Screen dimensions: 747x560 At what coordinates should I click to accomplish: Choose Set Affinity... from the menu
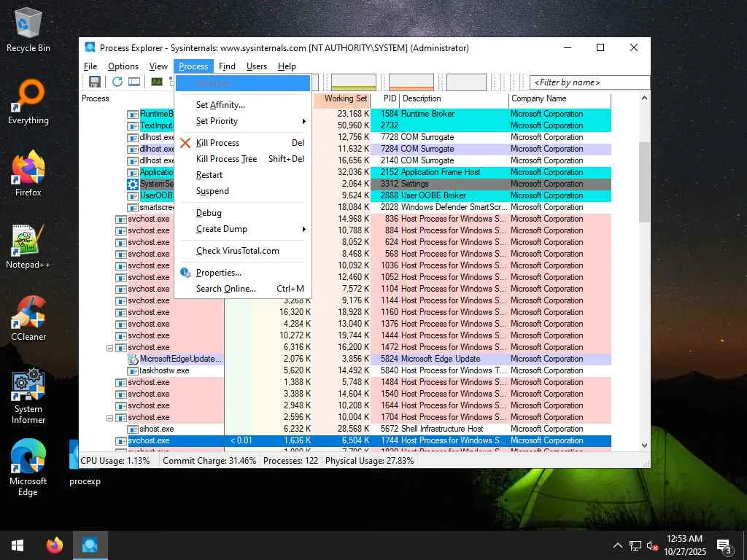(x=243, y=105)
